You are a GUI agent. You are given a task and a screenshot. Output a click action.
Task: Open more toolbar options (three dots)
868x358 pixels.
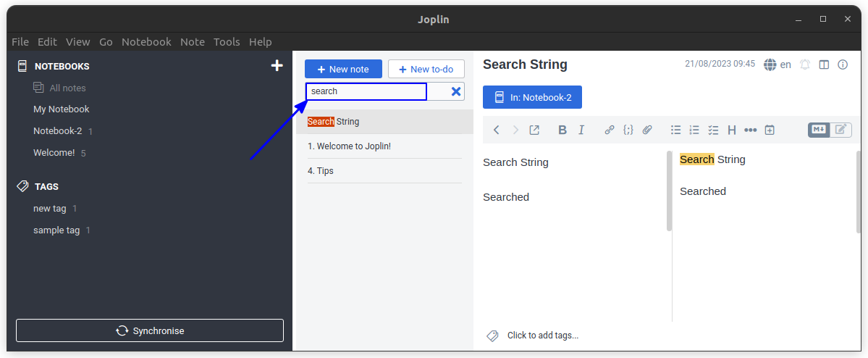click(x=750, y=130)
